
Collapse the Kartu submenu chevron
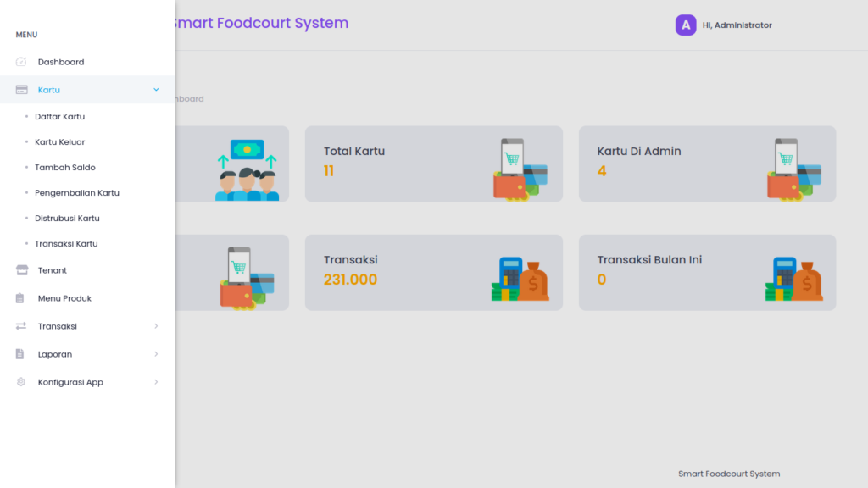tap(156, 90)
